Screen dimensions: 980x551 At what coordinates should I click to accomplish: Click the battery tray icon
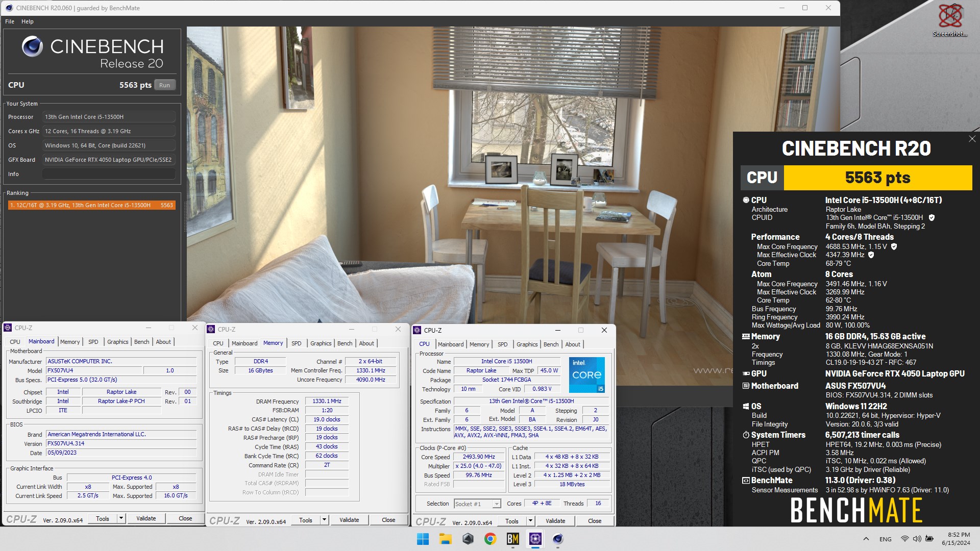(x=929, y=539)
